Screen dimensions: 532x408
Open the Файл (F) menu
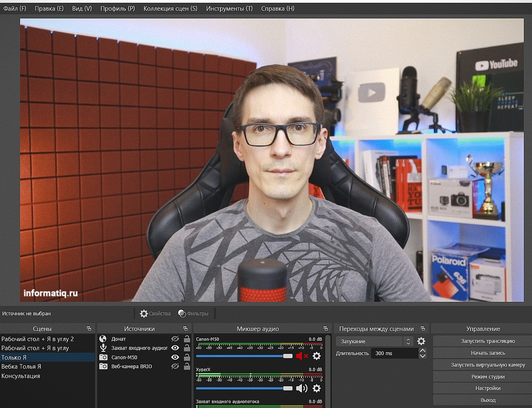(x=15, y=8)
